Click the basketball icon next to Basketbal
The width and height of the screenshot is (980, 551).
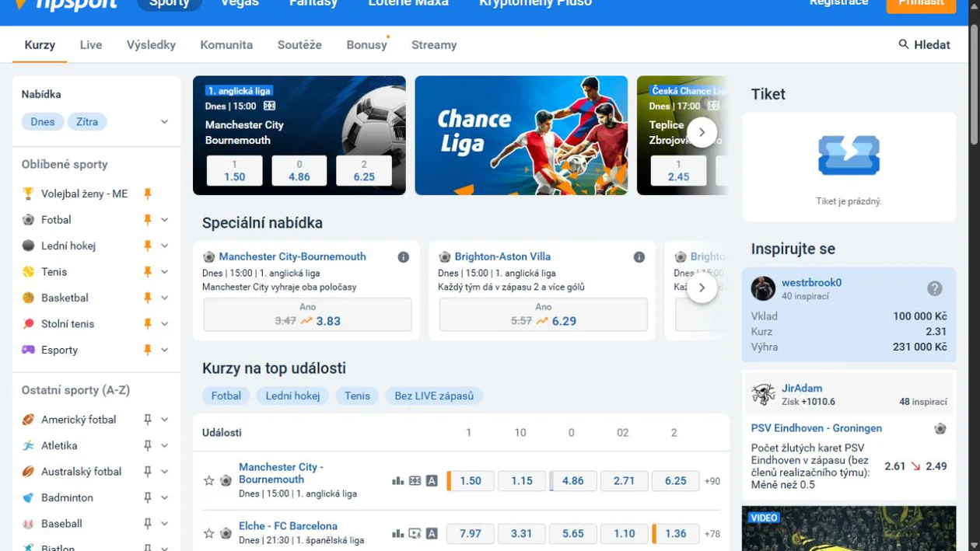click(x=29, y=298)
